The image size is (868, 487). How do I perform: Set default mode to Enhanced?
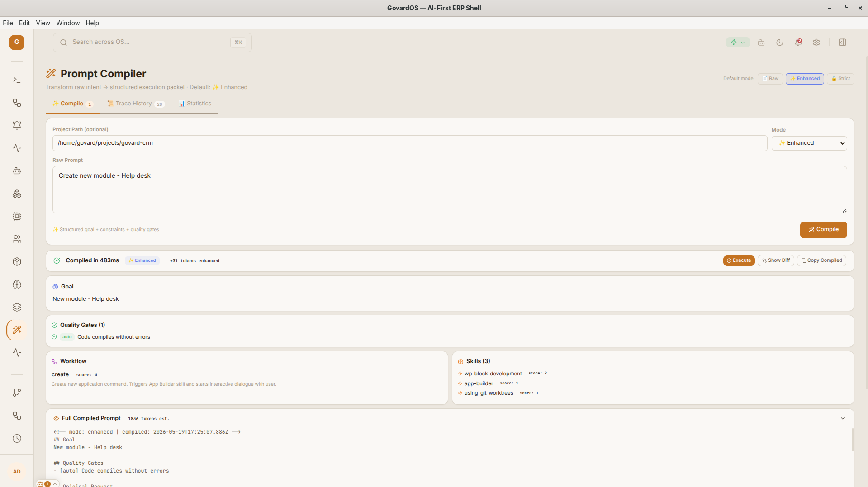click(805, 79)
